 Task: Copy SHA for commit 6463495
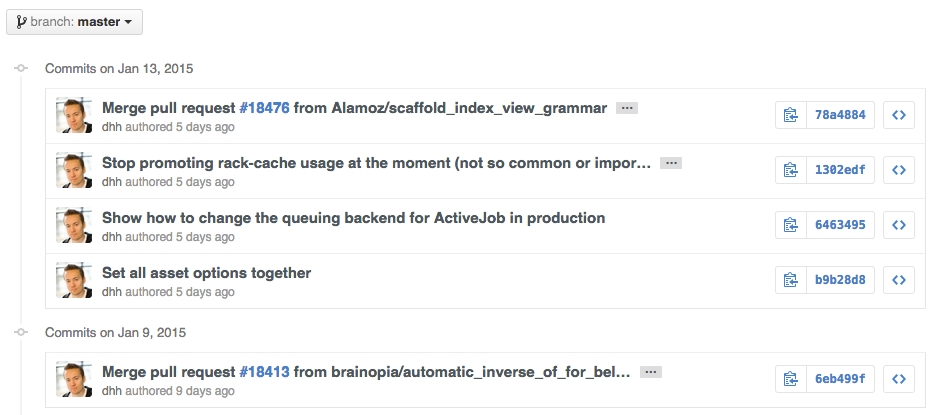(791, 225)
